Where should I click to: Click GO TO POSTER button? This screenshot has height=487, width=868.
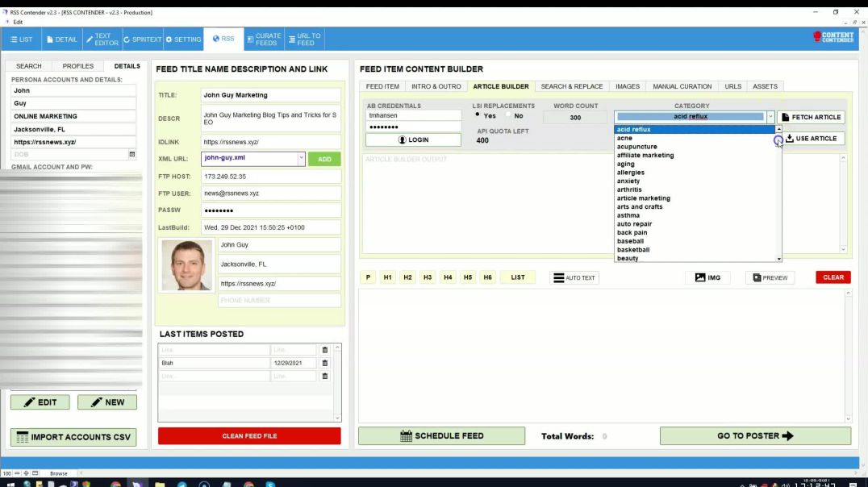pyautogui.click(x=755, y=436)
